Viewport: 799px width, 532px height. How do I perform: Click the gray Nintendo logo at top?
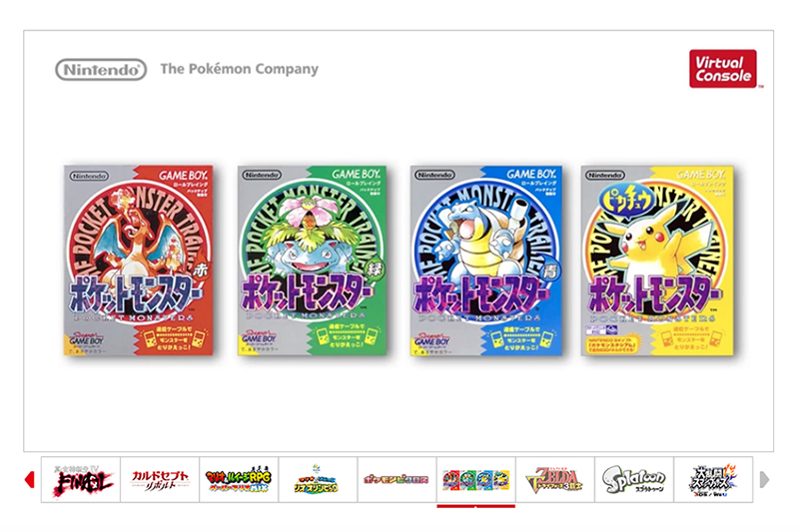click(x=101, y=70)
